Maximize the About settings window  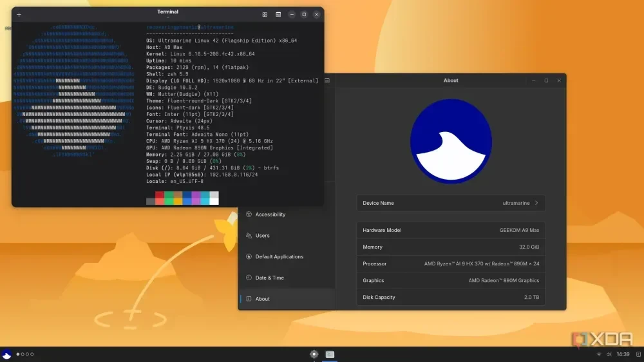point(546,81)
